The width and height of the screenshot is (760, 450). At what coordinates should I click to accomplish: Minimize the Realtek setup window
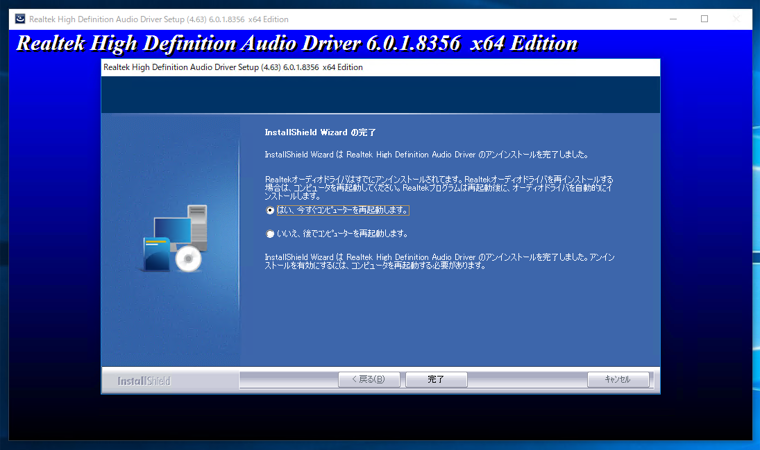[673, 19]
